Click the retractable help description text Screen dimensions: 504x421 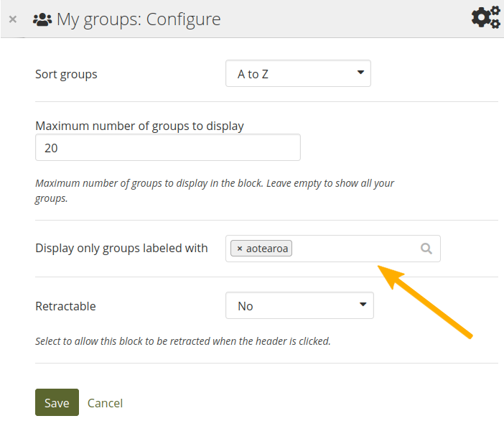tap(182, 341)
